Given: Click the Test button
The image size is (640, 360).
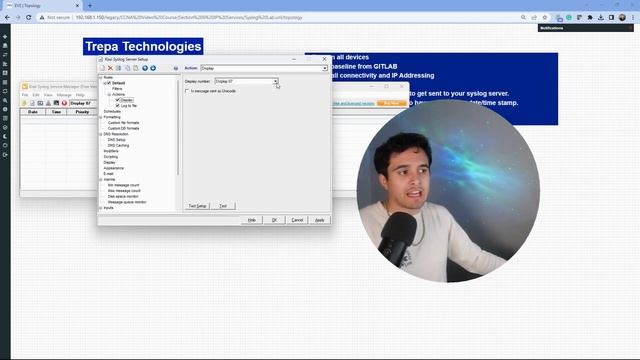Looking at the screenshot, I should (x=223, y=206).
